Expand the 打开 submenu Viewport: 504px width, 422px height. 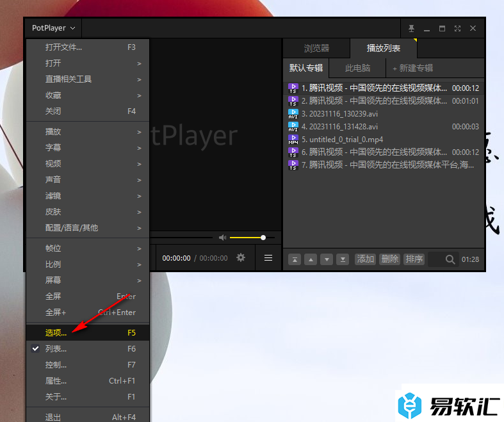(88, 63)
